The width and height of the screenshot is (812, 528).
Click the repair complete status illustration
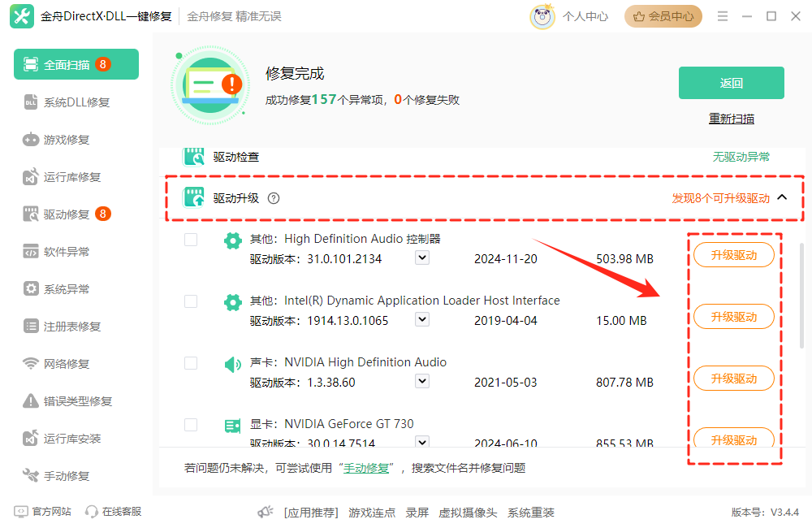point(209,85)
